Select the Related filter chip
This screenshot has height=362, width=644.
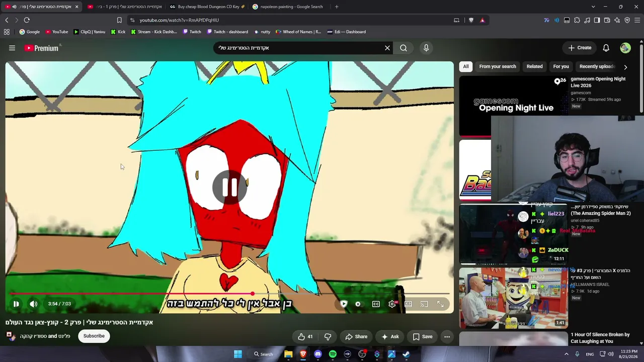(x=534, y=66)
